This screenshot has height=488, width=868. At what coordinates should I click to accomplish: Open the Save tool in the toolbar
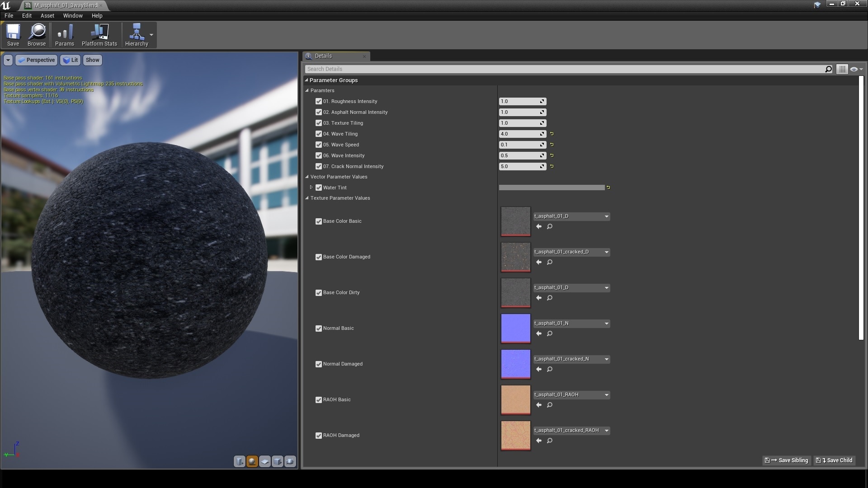point(13,35)
